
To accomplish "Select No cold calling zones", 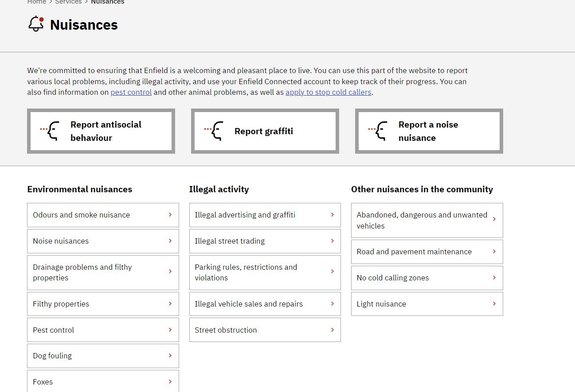I will click(x=426, y=278).
